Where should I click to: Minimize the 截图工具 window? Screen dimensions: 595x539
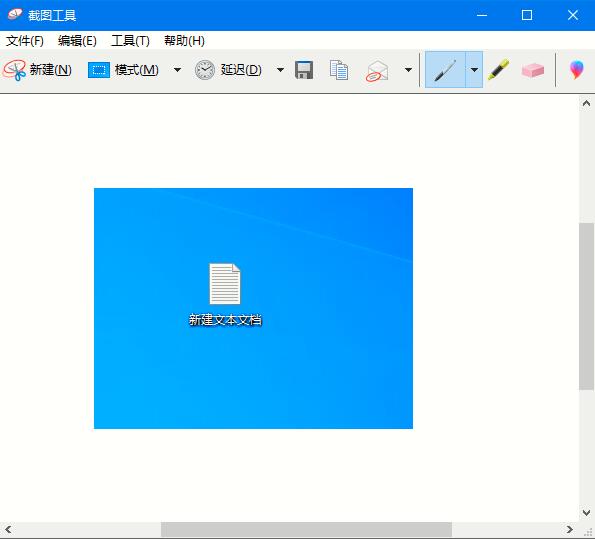(482, 15)
